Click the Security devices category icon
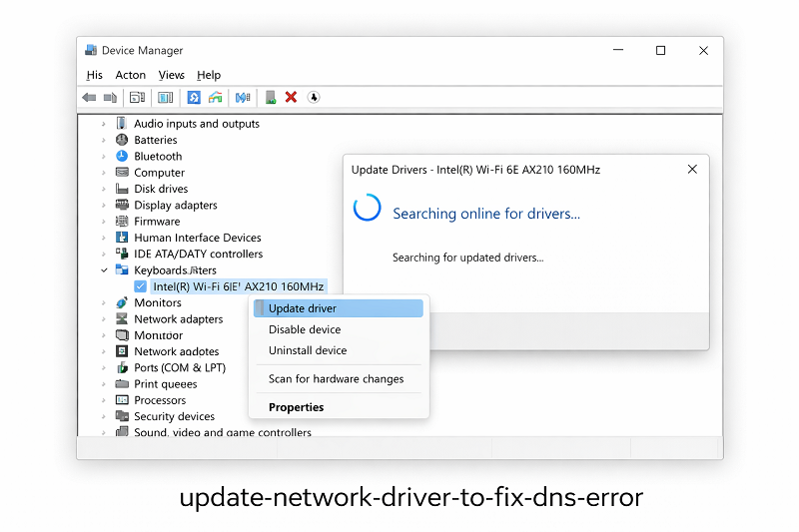 [122, 416]
